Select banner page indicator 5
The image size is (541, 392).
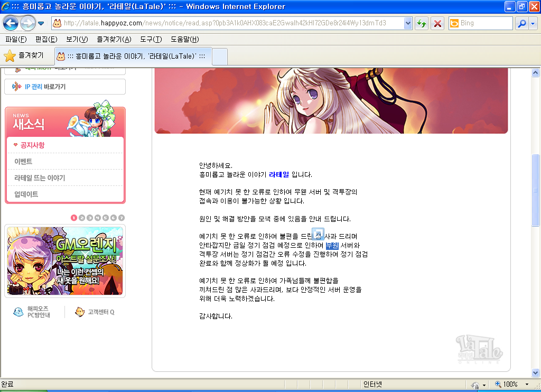coord(106,218)
